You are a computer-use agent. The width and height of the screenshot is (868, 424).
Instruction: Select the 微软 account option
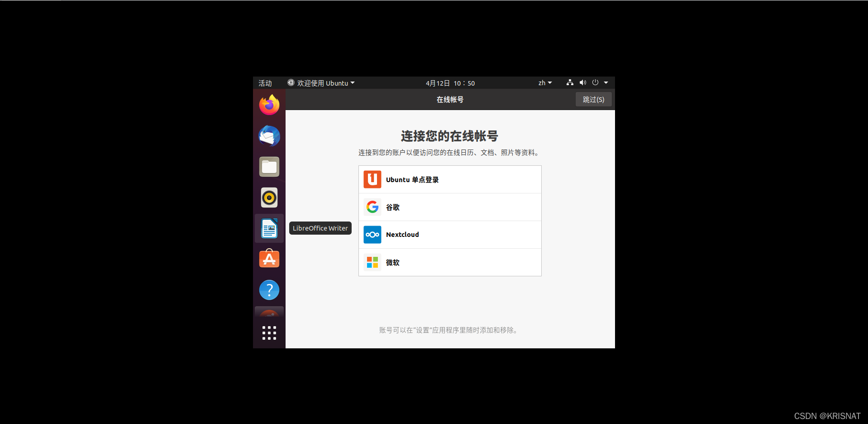(x=450, y=262)
